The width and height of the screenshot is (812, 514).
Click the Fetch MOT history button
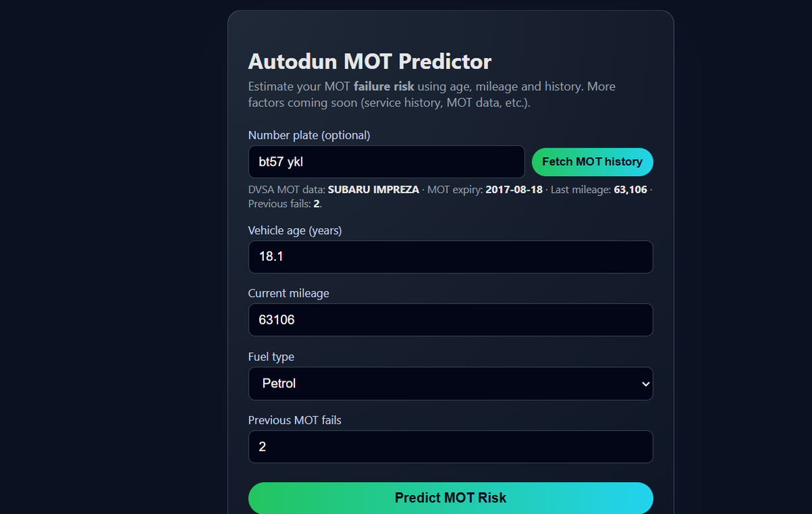592,162
